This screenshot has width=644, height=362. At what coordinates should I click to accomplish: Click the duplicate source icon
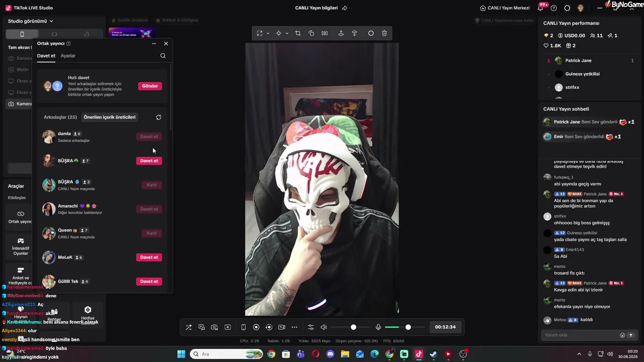click(311, 33)
